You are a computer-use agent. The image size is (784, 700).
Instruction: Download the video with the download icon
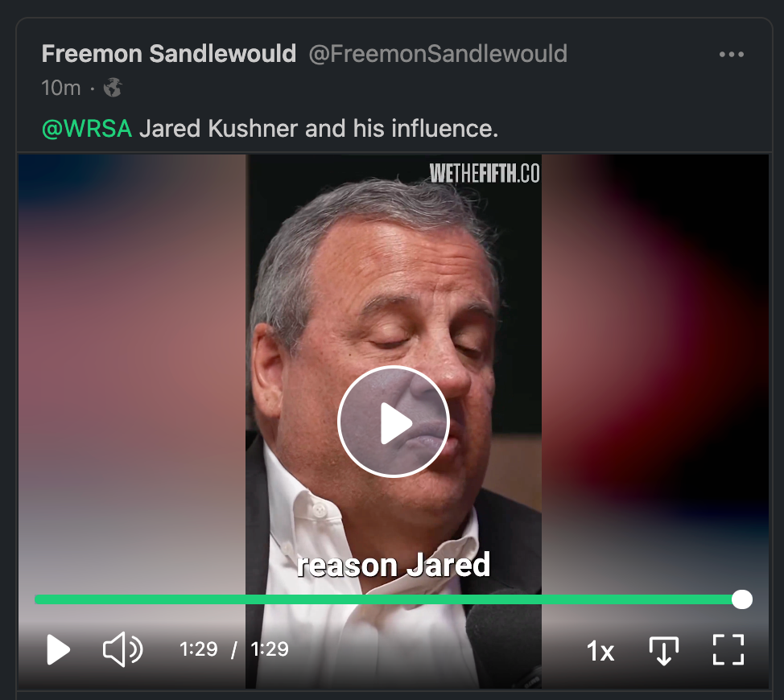click(x=663, y=650)
